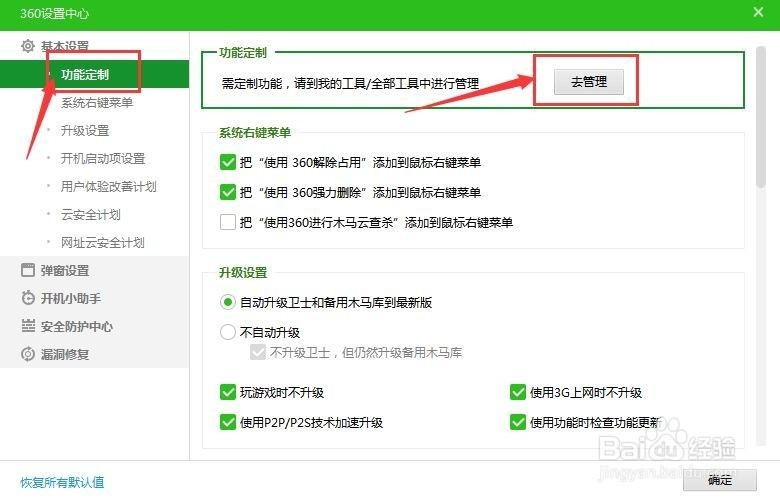Expand 弹窗设置 section
The image size is (780, 500).
pyautogui.click(x=65, y=271)
